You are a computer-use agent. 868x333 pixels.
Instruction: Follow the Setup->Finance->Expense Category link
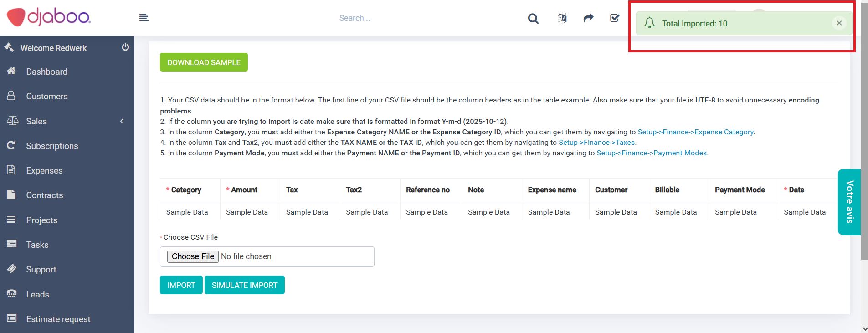point(695,132)
